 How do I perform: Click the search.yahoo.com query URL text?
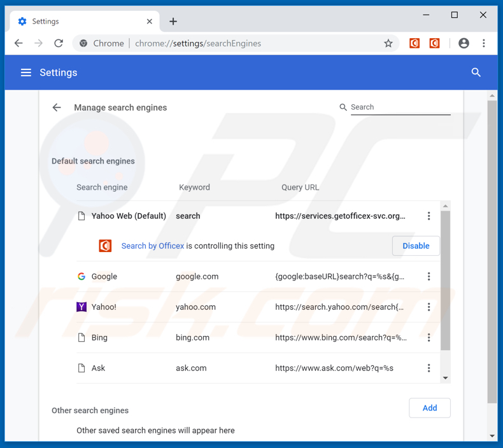339,307
